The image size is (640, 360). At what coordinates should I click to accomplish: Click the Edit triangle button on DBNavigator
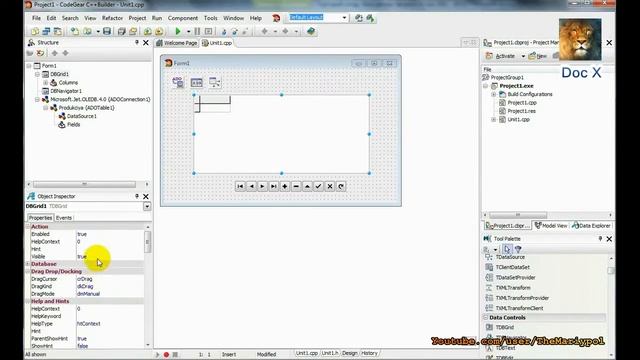(x=307, y=186)
